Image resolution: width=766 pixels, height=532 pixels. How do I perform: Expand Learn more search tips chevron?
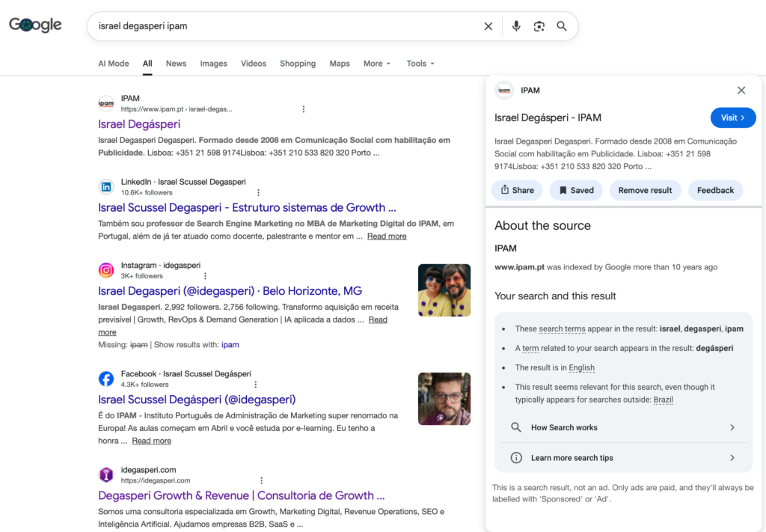(x=732, y=458)
